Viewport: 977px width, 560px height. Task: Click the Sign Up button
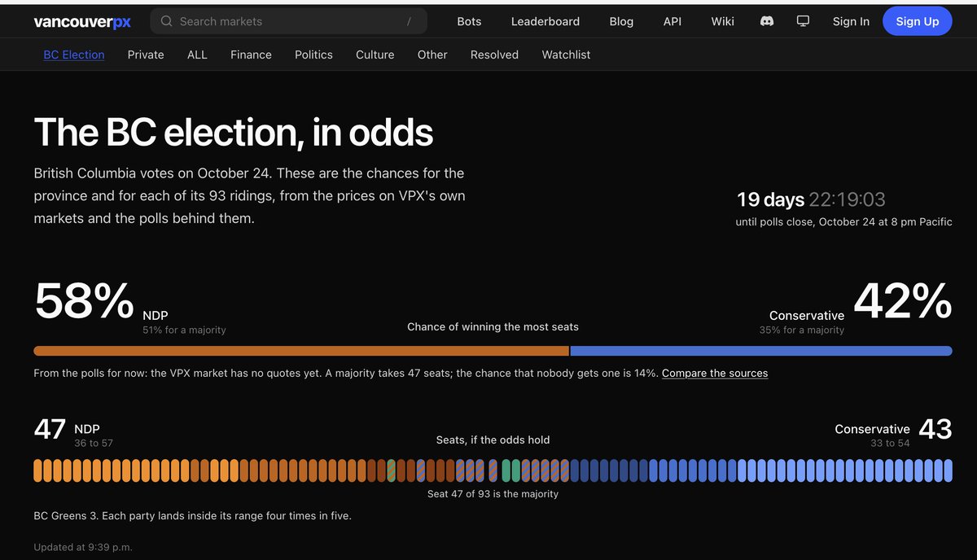[918, 21]
